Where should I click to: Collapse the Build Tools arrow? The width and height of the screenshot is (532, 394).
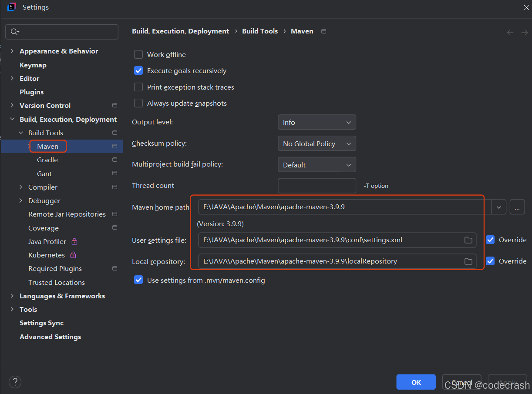pyautogui.click(x=21, y=133)
